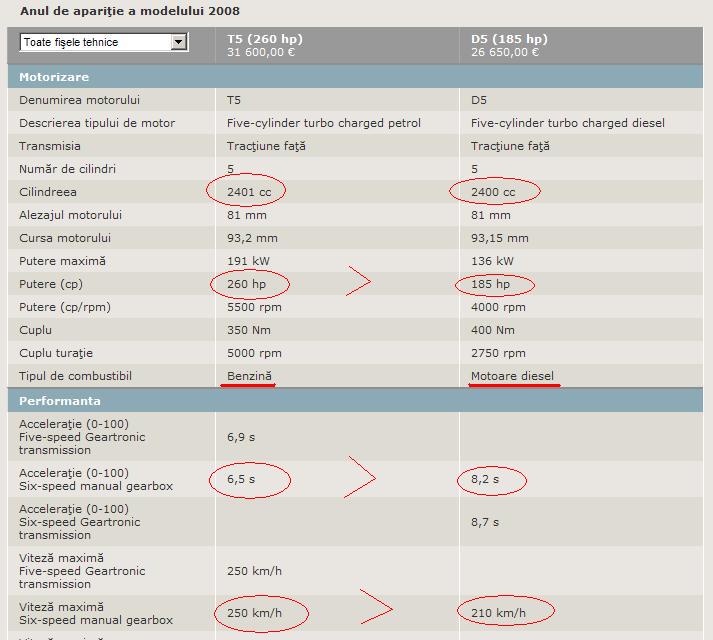Select the 'Putere (cp)' label

click(x=51, y=284)
